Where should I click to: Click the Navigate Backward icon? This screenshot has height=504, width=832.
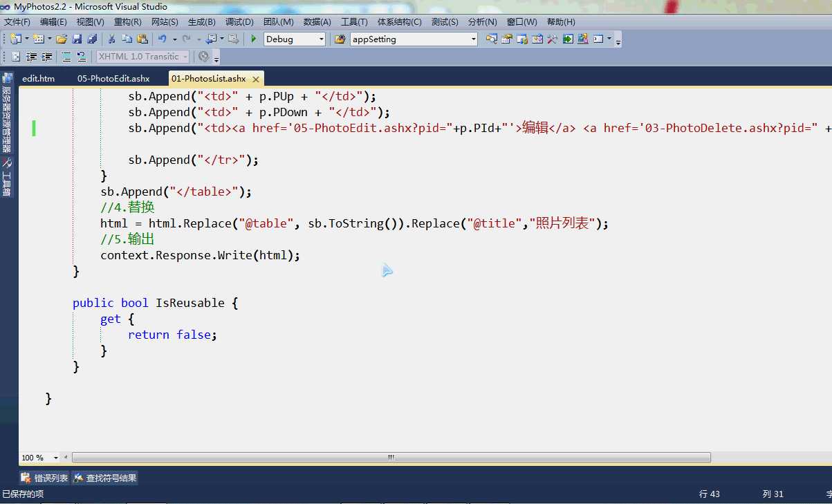(x=211, y=39)
